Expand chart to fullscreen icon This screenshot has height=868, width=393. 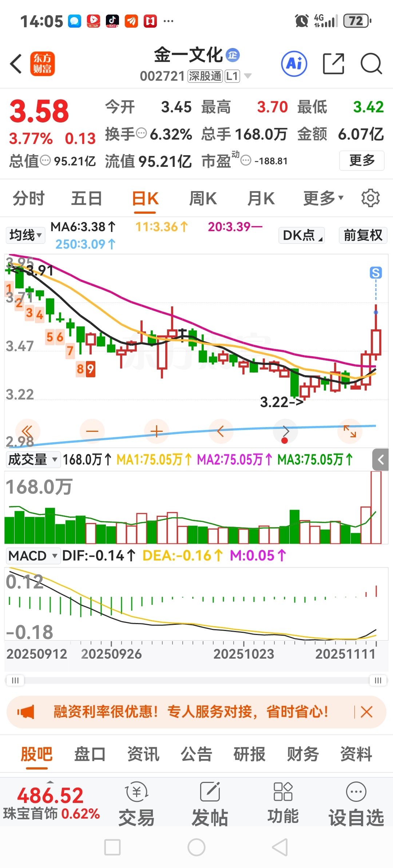tap(350, 431)
